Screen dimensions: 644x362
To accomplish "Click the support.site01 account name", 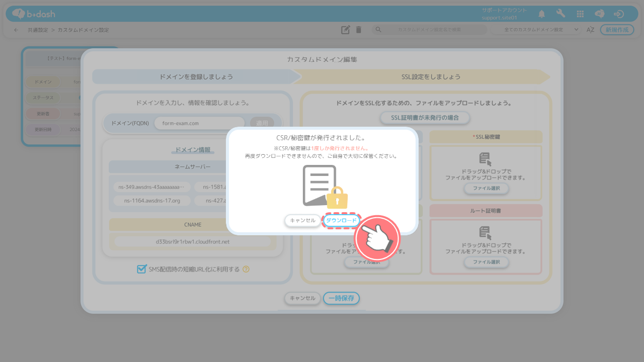I will tap(499, 18).
